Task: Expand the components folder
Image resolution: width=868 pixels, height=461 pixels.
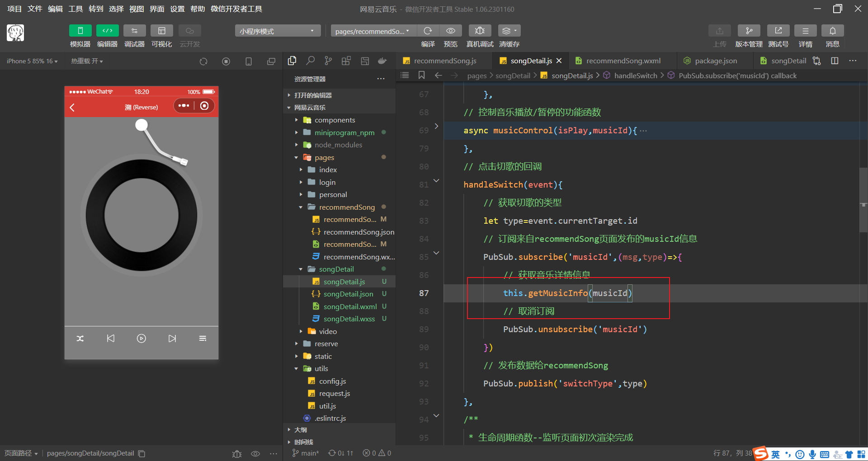Action: 339,120
